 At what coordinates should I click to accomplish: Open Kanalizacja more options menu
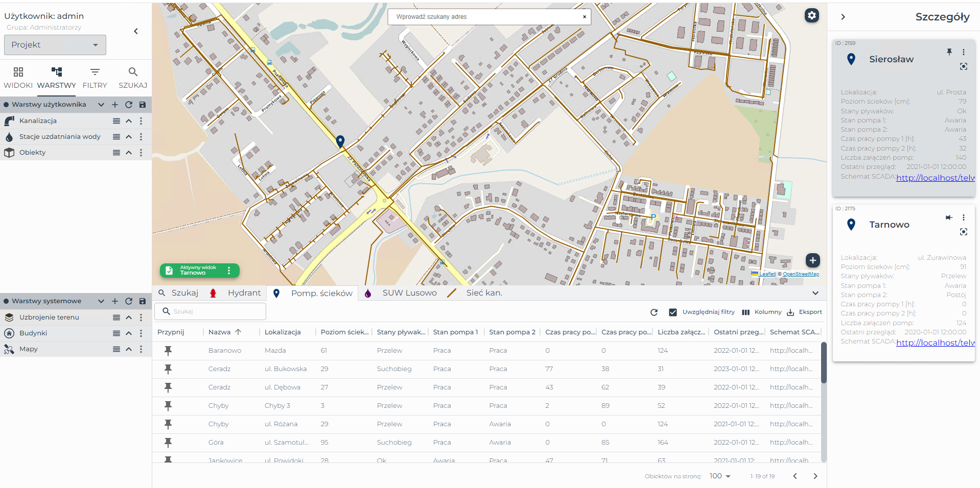141,121
